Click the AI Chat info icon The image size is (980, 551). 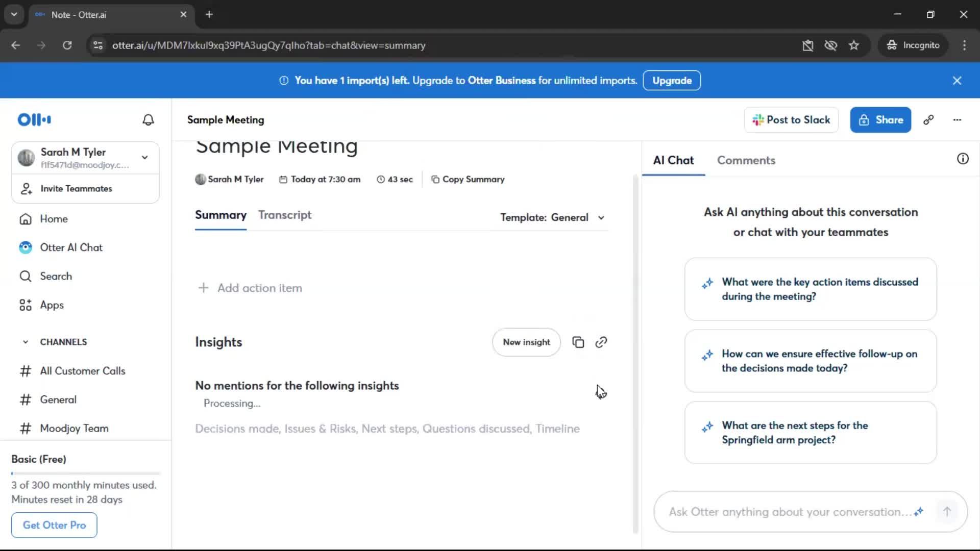(963, 159)
